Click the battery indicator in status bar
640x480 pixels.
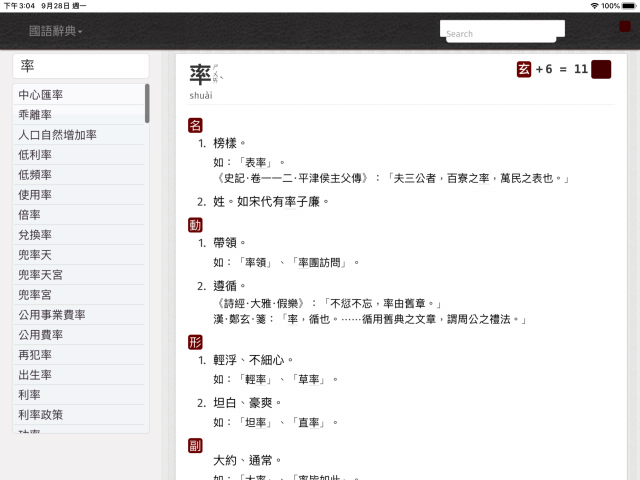coord(629,6)
